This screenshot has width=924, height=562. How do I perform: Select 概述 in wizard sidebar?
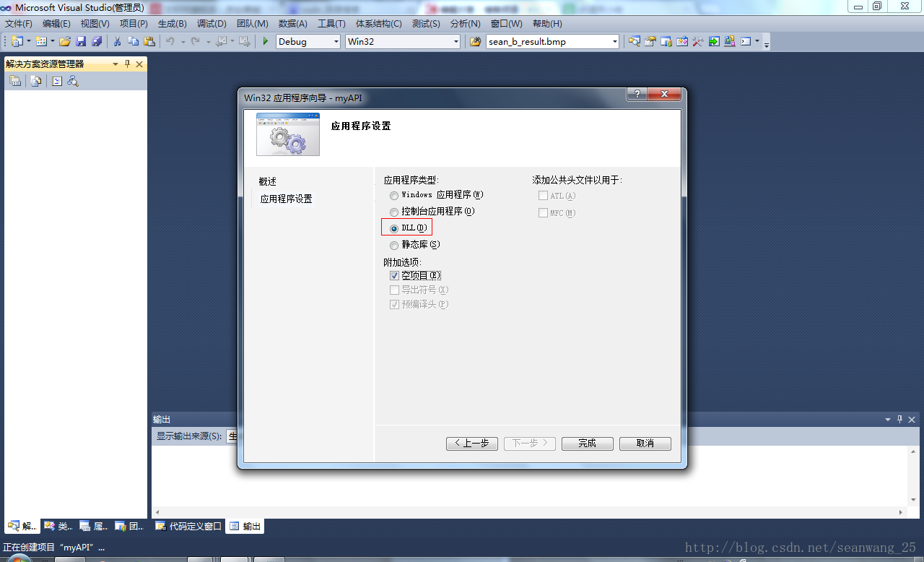click(x=268, y=181)
